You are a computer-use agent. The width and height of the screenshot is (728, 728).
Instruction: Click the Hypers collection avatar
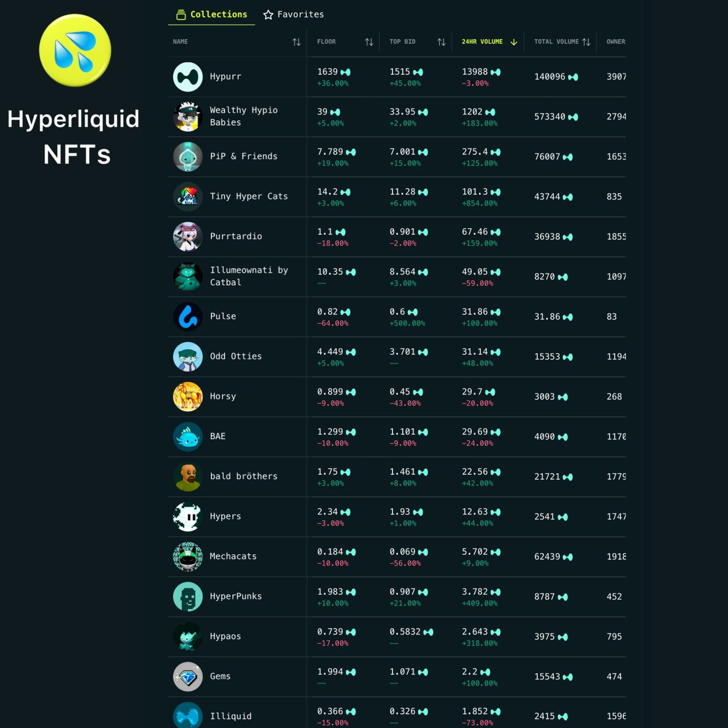point(188,517)
